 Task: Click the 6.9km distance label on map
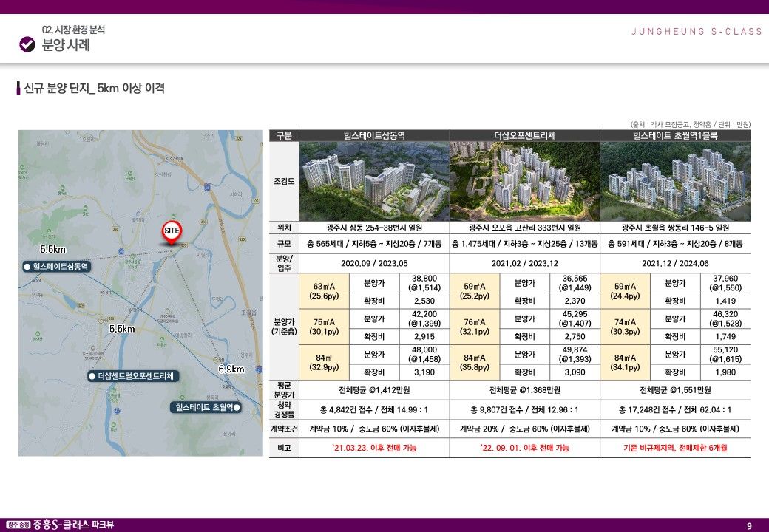coord(231,369)
